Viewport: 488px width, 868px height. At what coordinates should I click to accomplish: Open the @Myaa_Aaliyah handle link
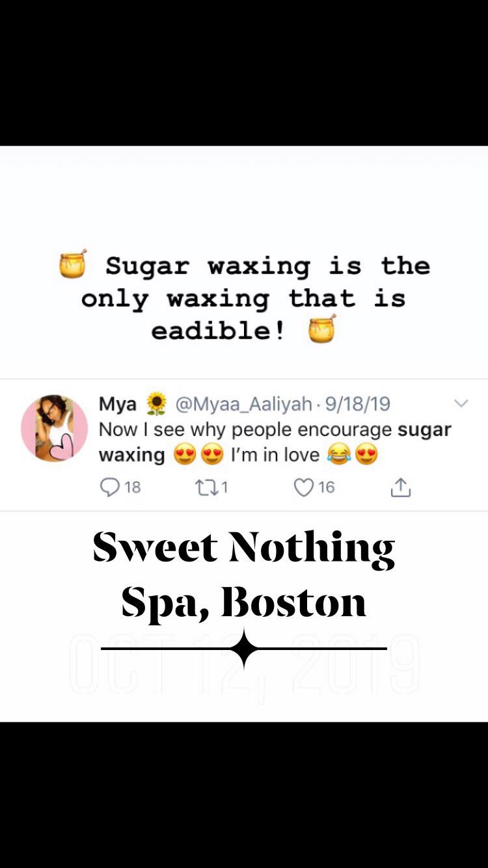coord(244,404)
